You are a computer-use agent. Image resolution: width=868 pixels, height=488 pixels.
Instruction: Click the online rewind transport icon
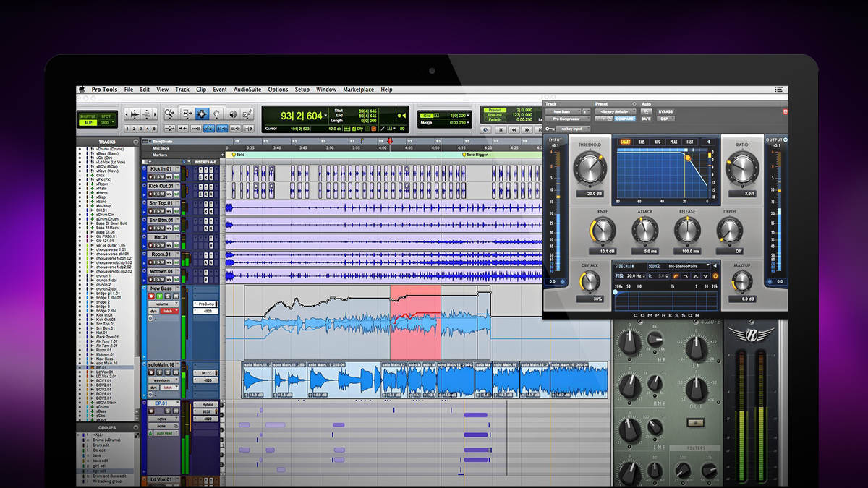click(514, 129)
